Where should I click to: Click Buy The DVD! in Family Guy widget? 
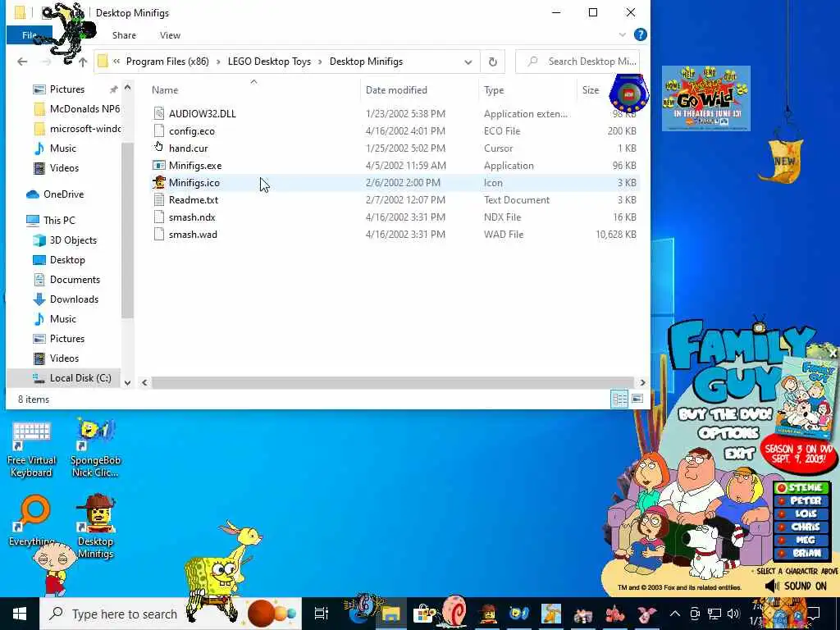click(725, 414)
